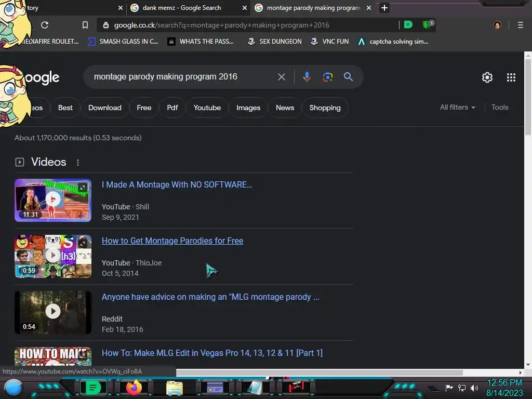
Task: Switch to the dank memz Google Search tab
Action: tap(188, 8)
